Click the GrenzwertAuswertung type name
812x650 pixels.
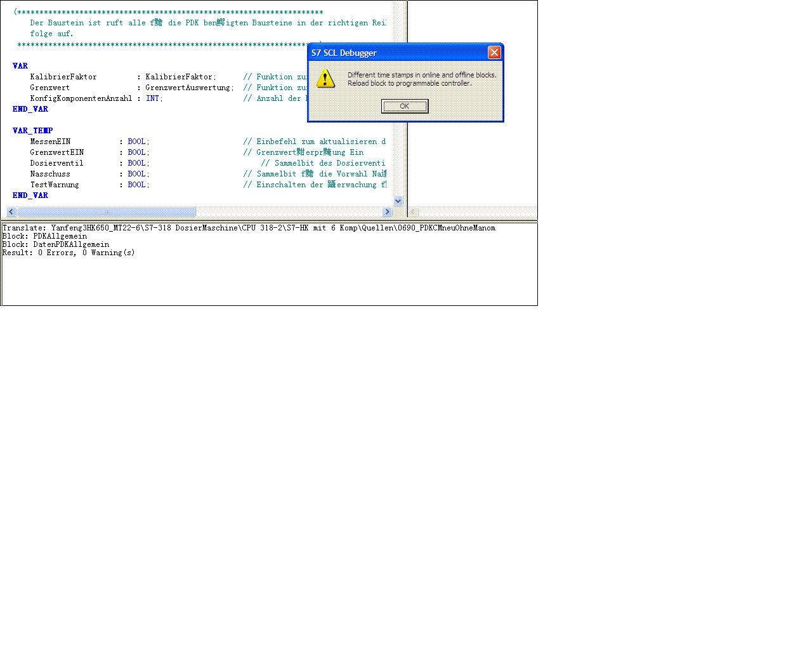[188, 88]
